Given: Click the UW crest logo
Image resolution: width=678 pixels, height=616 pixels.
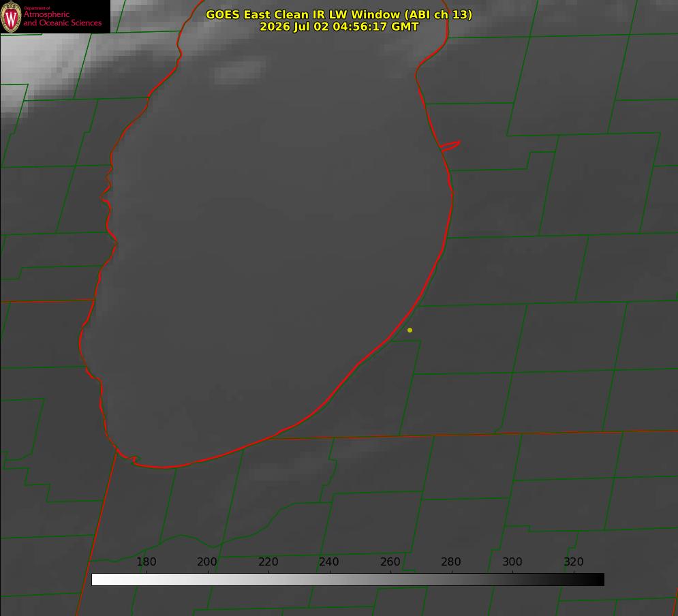Looking at the screenshot, I should coord(11,16).
